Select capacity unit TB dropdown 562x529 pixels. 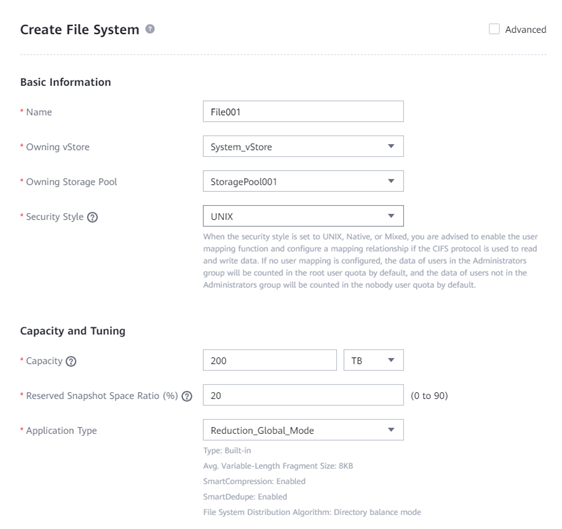[373, 360]
